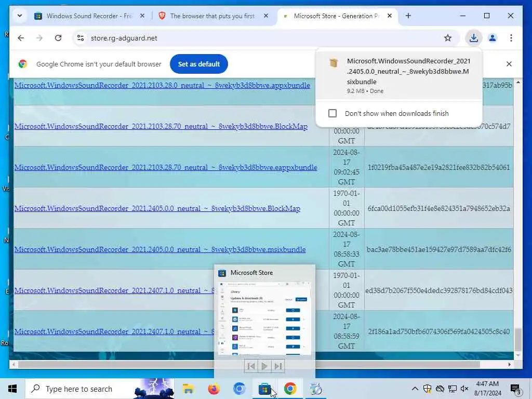532x399 pixels.
Task: Open a new browser tab
Action: coord(408,16)
